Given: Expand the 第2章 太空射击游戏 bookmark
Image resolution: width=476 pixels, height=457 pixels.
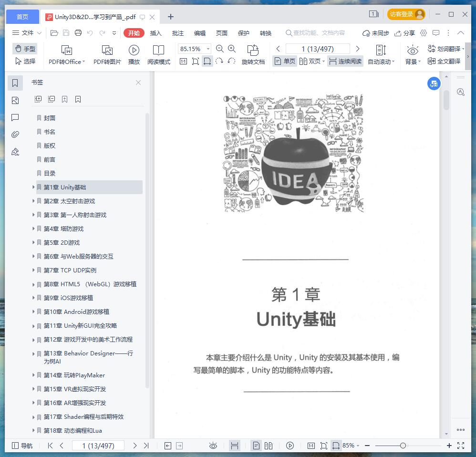Looking at the screenshot, I should [x=33, y=201].
